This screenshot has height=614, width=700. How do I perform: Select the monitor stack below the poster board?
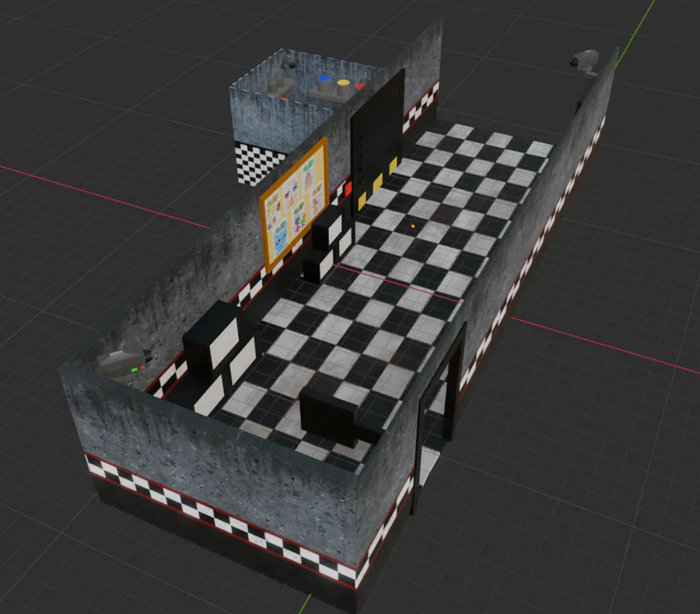328,244
